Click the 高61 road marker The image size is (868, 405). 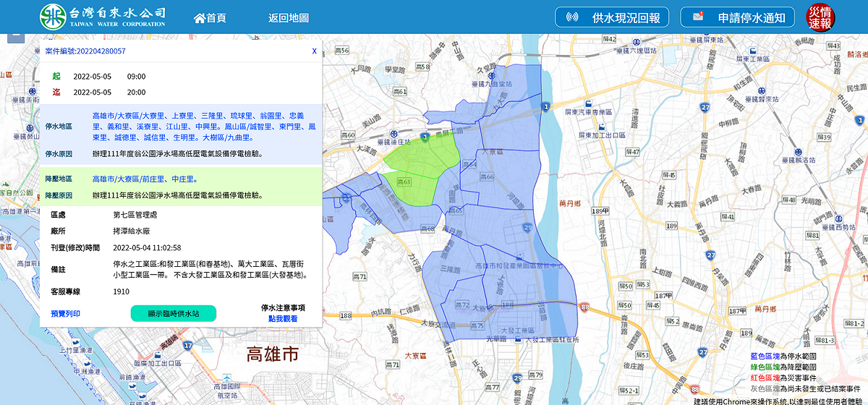tap(399, 92)
